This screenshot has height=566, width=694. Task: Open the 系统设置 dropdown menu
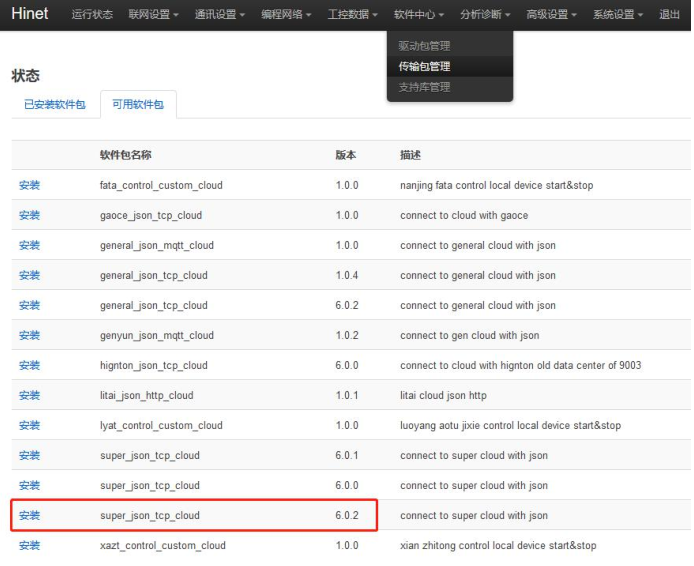click(x=617, y=15)
